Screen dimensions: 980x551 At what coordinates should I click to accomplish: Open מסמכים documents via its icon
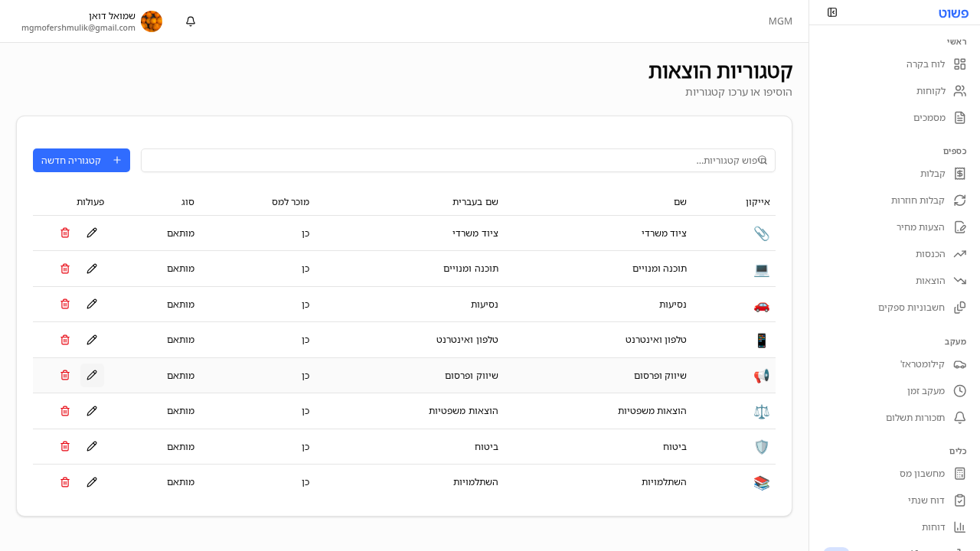[960, 117]
